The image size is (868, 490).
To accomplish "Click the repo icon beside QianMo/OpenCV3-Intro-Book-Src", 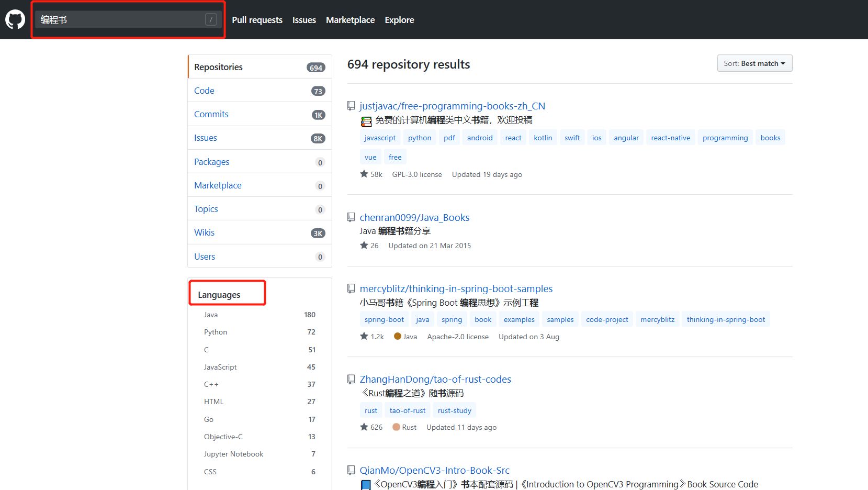I will (351, 470).
